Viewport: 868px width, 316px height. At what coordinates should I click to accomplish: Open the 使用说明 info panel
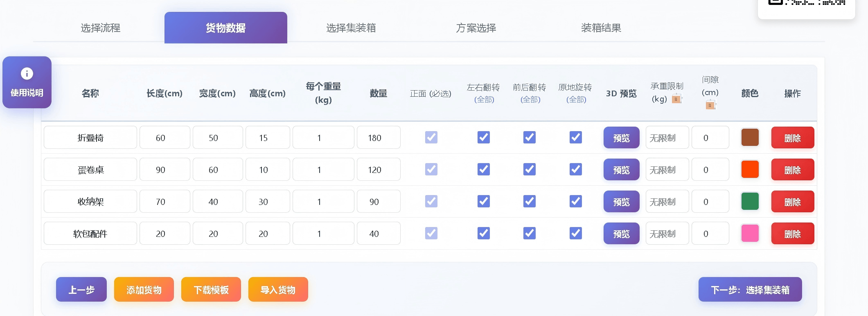pos(27,82)
